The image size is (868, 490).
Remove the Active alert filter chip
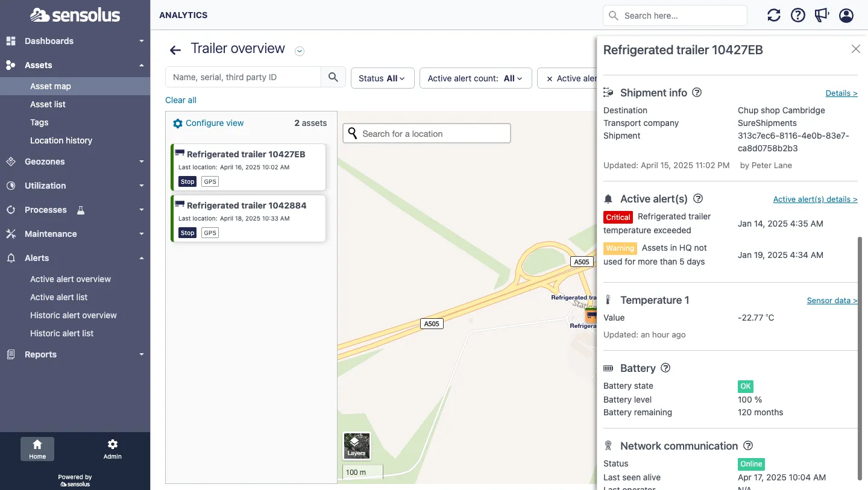coord(550,78)
